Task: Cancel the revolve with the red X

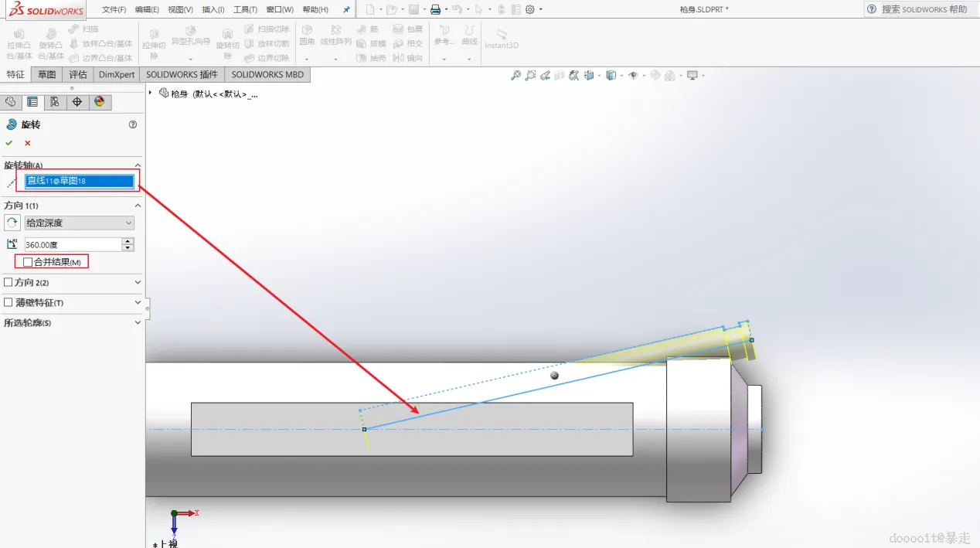Action: click(x=28, y=143)
